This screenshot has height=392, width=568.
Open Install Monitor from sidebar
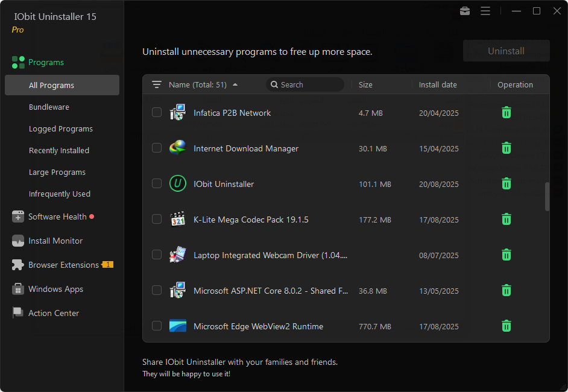pos(55,241)
